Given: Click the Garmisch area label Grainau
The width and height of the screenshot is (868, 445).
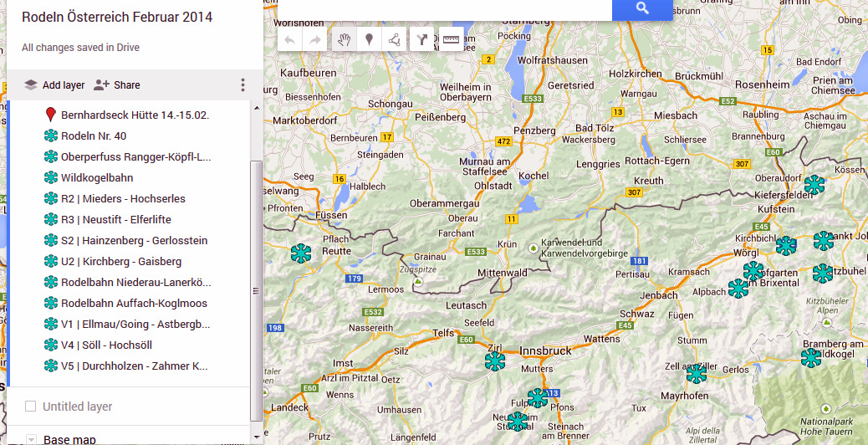Looking at the screenshot, I should point(430,256).
